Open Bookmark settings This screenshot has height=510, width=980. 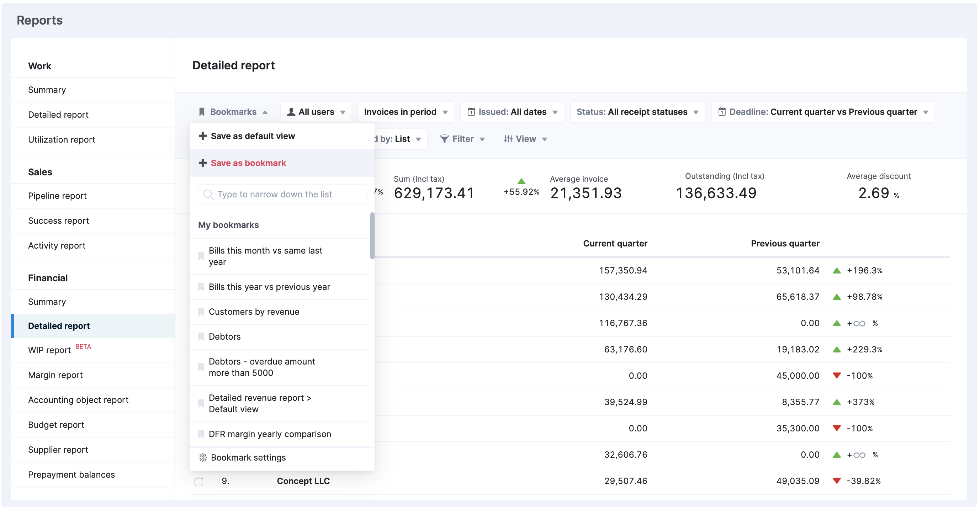click(x=282, y=457)
